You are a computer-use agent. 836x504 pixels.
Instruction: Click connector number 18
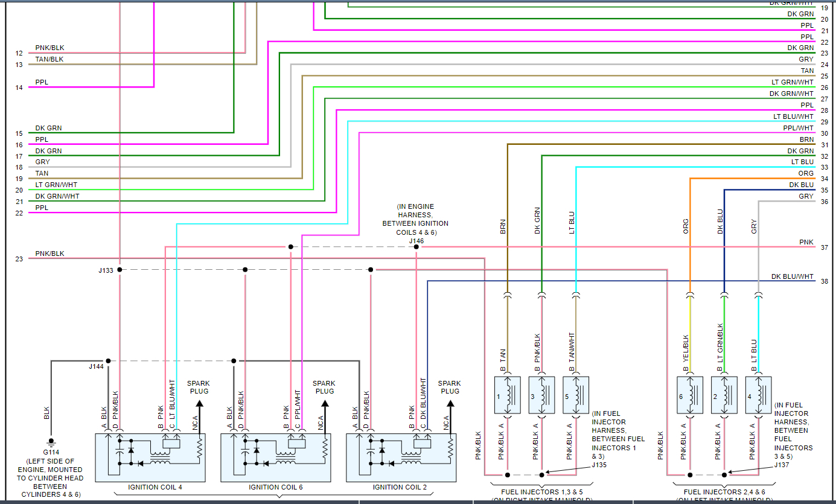pos(19,167)
